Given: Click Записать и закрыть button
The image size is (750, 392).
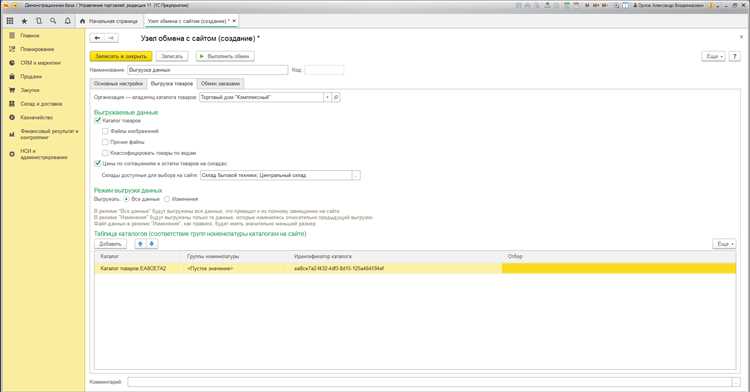Looking at the screenshot, I should click(121, 56).
